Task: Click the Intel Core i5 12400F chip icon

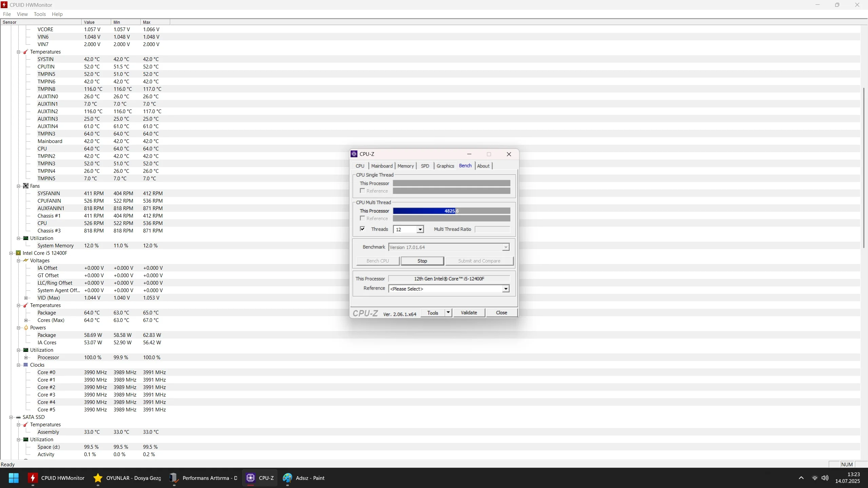Action: click(x=18, y=253)
